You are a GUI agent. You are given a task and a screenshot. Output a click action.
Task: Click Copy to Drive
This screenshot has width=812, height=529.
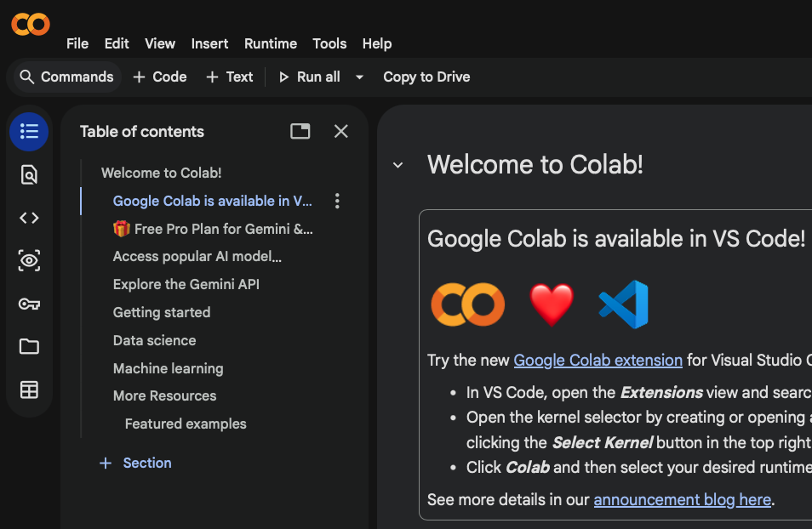(426, 77)
